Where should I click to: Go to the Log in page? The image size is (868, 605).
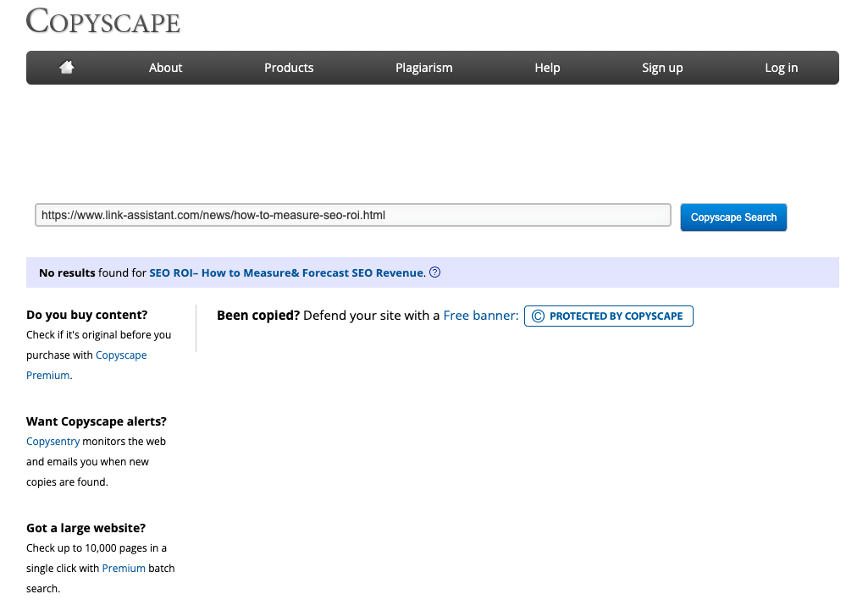click(x=781, y=68)
